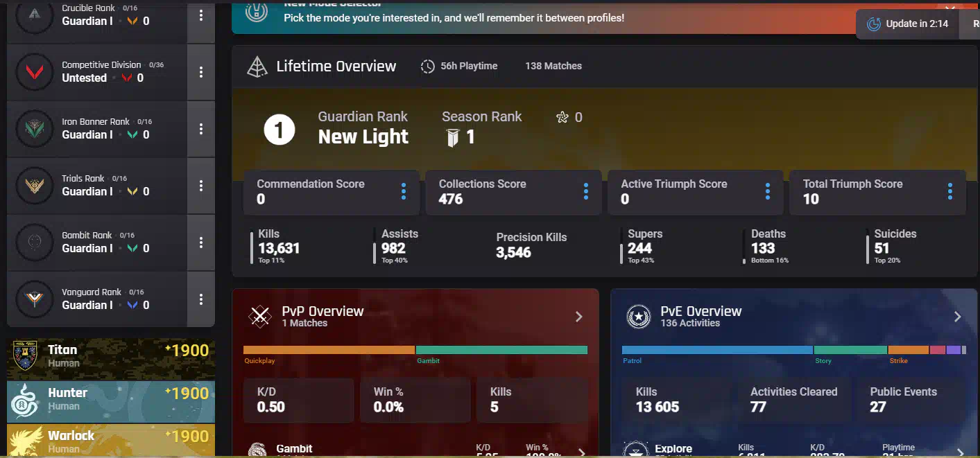Click the Guardian Rank number 1 badge
Viewport: 980px width, 458px height.
coord(280,130)
